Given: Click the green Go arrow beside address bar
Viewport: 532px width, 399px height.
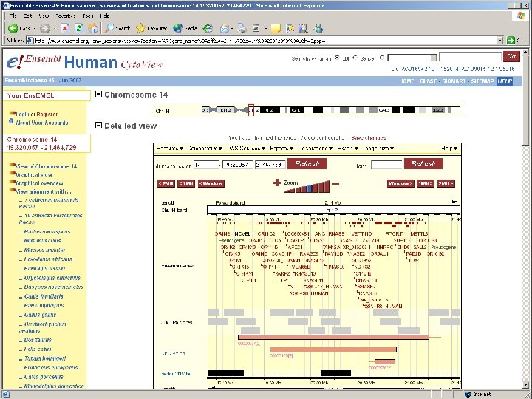Looking at the screenshot, I should 511,41.
